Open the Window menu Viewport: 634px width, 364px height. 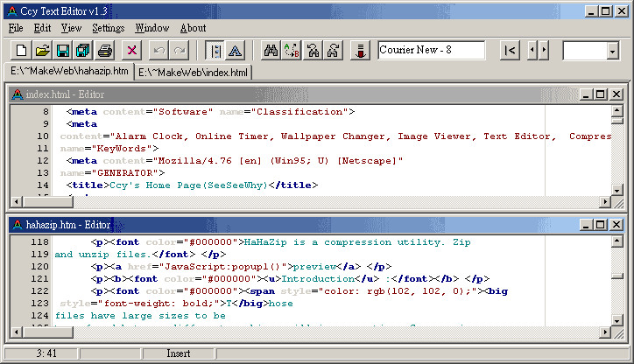click(152, 28)
